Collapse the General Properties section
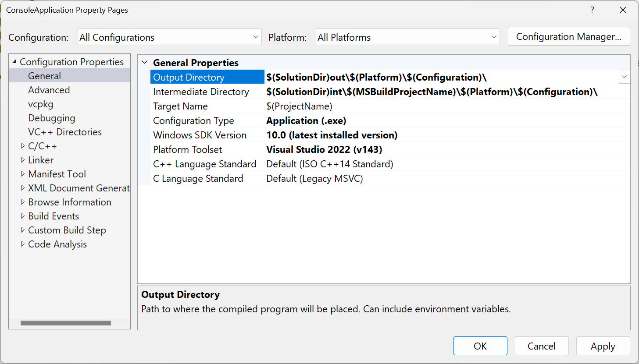This screenshot has height=364, width=639. (145, 63)
